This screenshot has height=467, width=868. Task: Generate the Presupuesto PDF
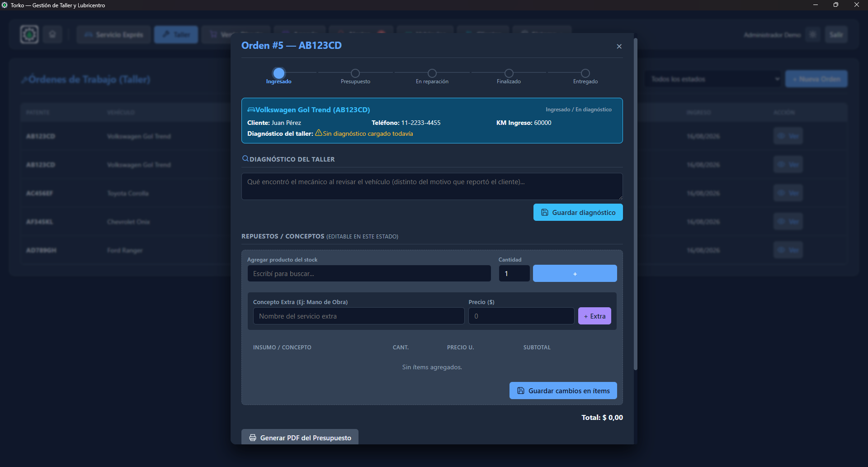[300, 437]
